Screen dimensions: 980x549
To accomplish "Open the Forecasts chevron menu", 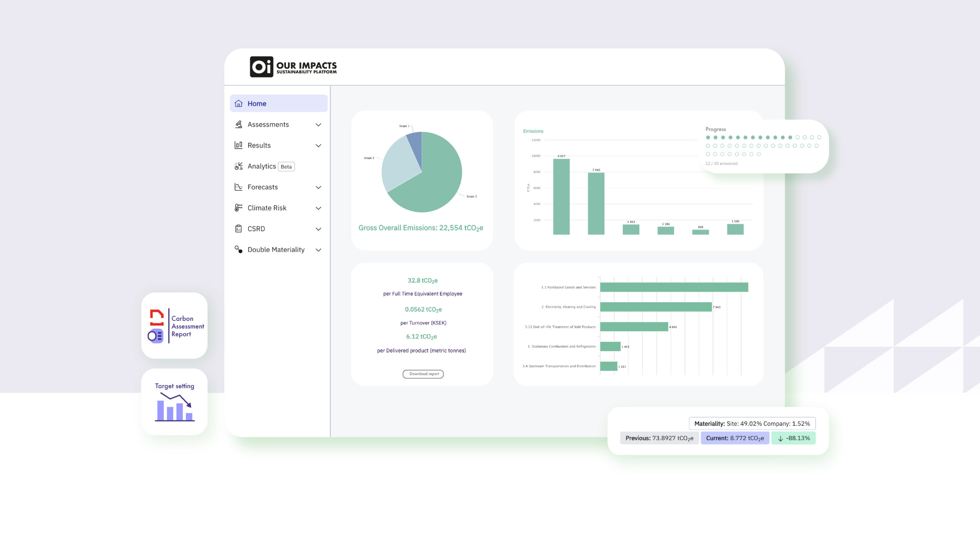I will point(318,187).
